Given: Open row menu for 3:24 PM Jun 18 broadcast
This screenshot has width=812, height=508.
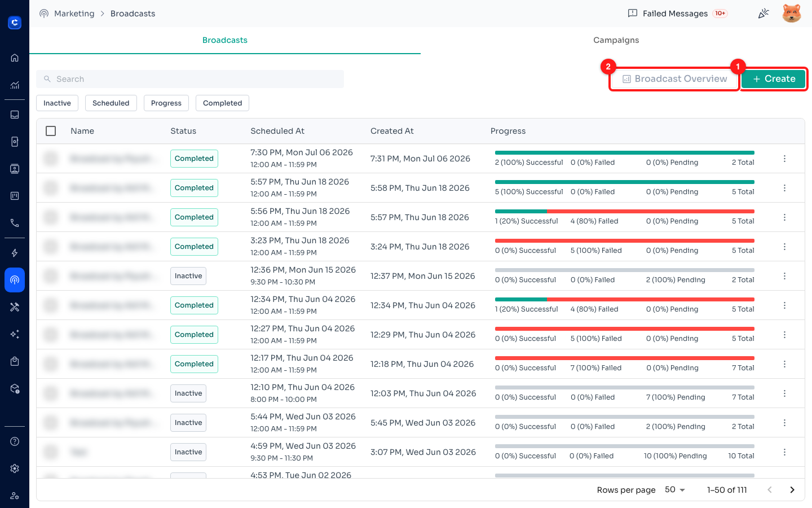Looking at the screenshot, I should coord(784,247).
